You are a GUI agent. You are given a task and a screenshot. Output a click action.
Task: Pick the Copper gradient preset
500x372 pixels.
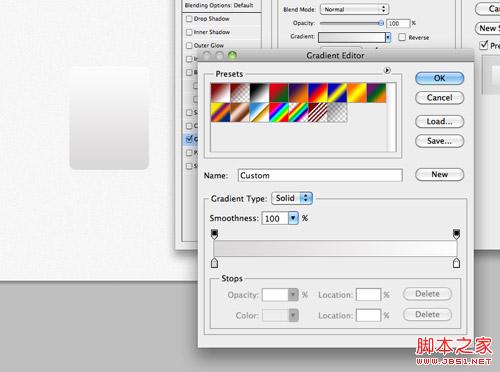(x=240, y=112)
